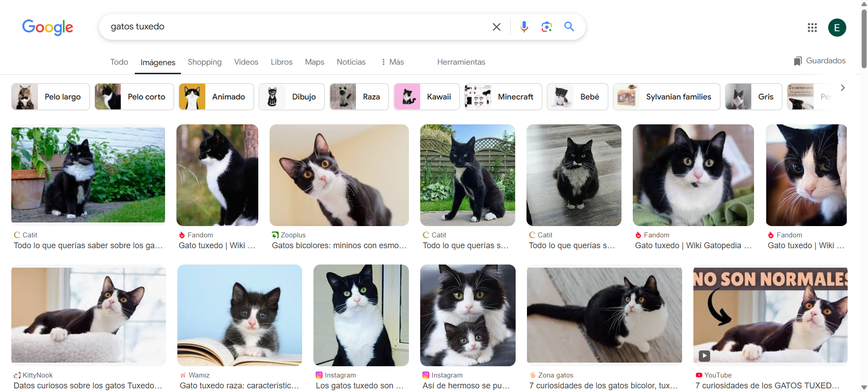Open Google Lens image search
868x392 pixels.
pos(546,27)
